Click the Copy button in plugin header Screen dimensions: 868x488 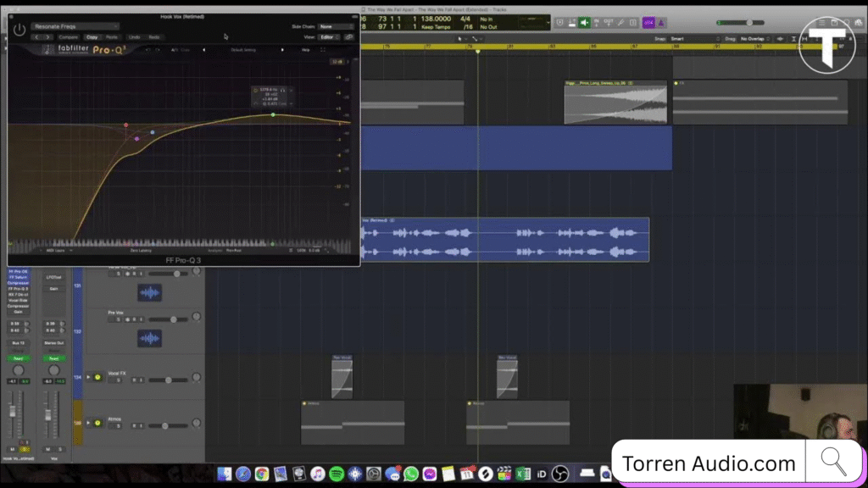pyautogui.click(x=91, y=37)
